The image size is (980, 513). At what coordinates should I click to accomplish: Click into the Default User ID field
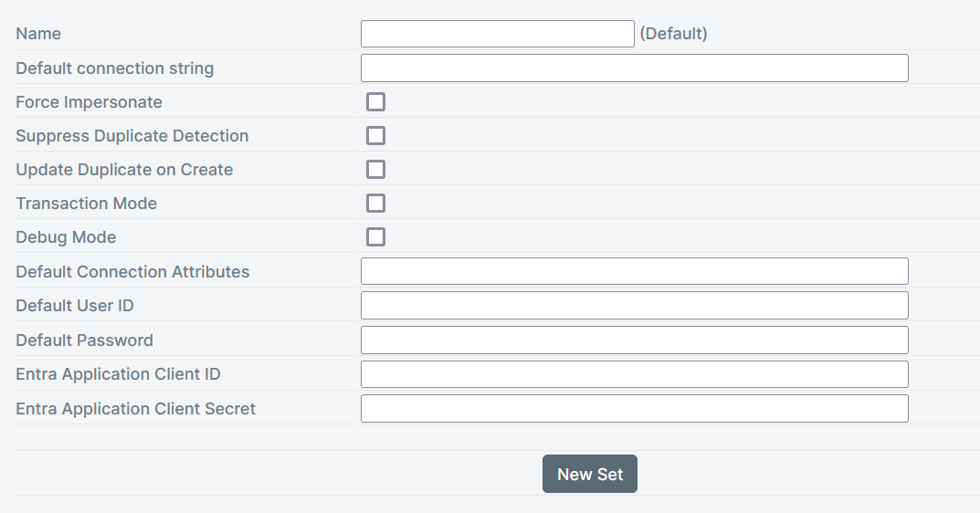[634, 306]
